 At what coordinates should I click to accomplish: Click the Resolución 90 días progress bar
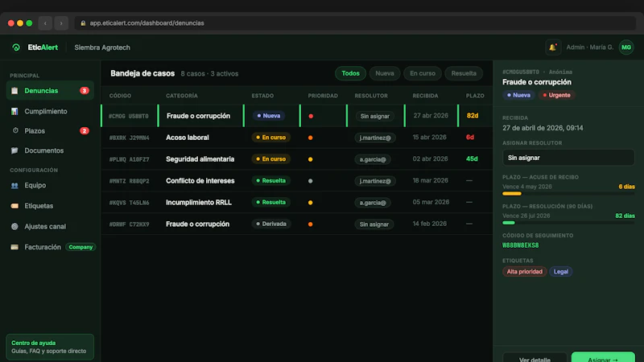(568, 223)
